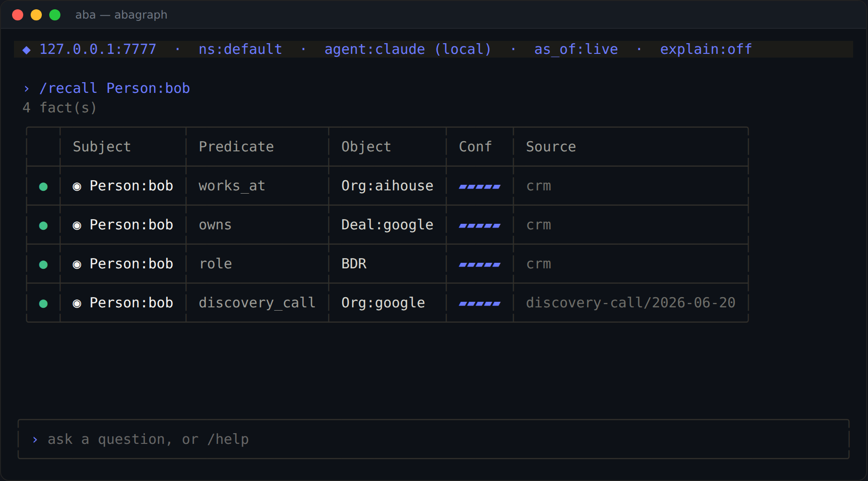The image size is (868, 481).
Task: Click the 'aba — abagraph' window title
Action: (x=121, y=15)
